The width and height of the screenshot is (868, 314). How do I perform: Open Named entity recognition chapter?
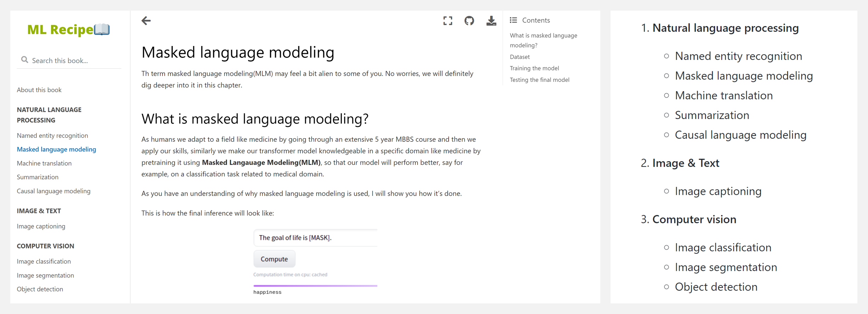(52, 135)
